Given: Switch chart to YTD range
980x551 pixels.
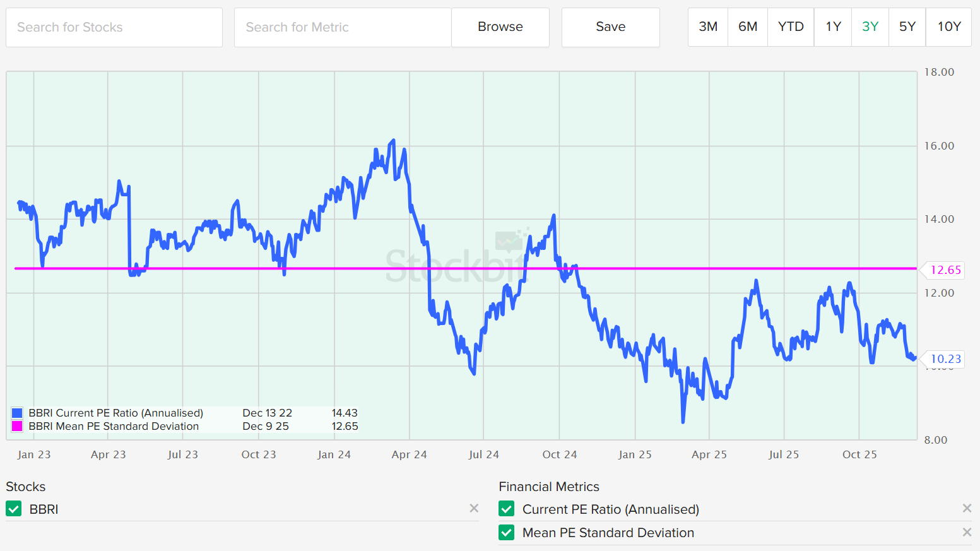Looking at the screenshot, I should (791, 27).
